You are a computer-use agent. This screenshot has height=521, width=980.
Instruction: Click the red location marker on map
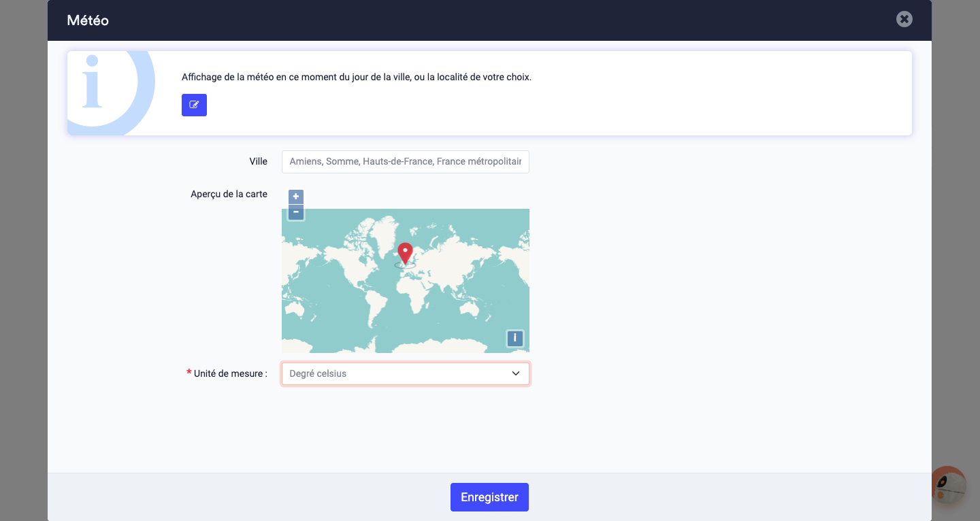(x=405, y=252)
